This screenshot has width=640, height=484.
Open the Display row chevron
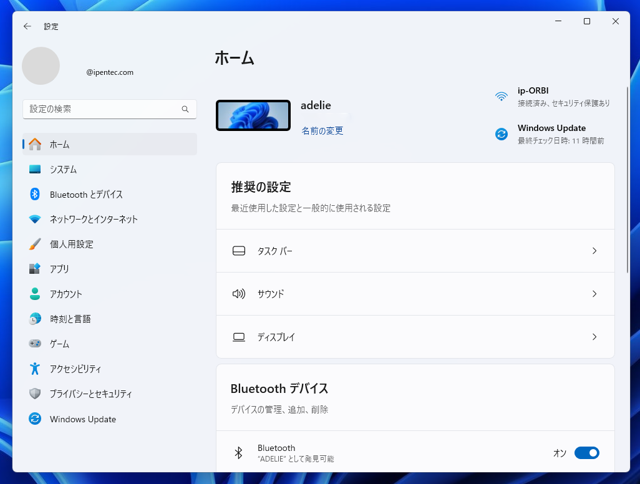[594, 337]
